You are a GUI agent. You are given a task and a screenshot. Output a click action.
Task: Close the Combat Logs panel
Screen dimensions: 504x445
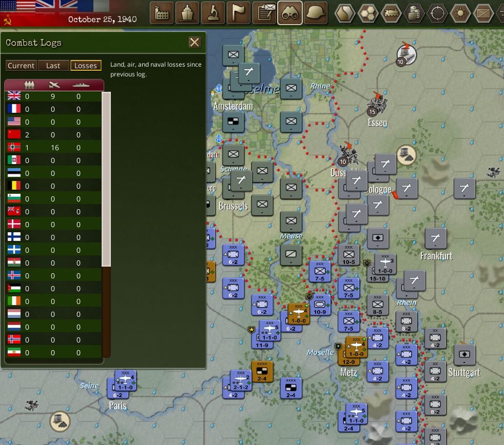tap(195, 43)
